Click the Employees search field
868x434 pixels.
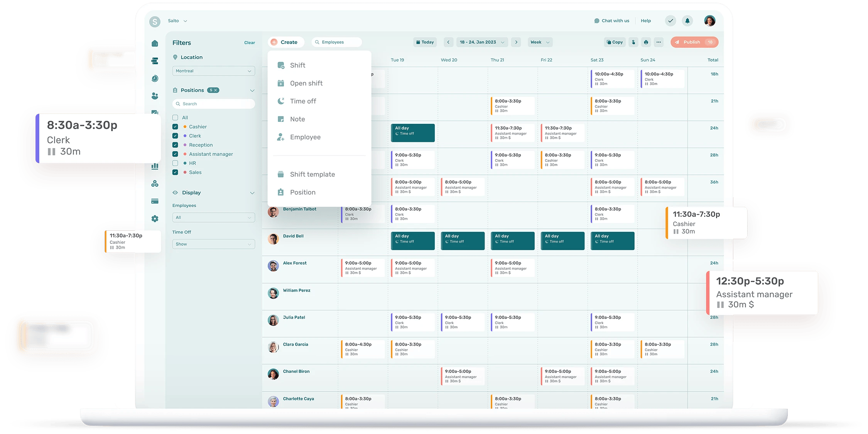(336, 42)
